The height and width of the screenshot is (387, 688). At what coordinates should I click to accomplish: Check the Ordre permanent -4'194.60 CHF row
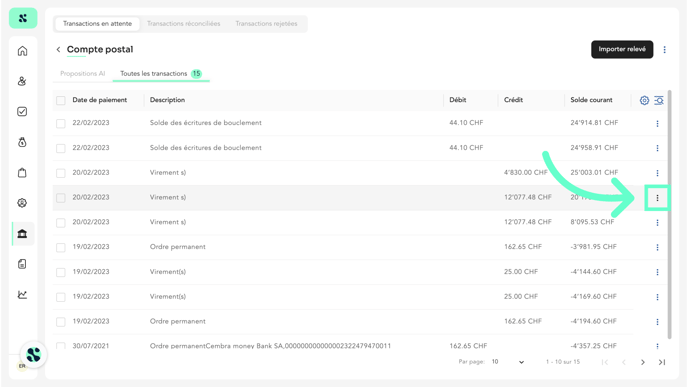click(61, 322)
